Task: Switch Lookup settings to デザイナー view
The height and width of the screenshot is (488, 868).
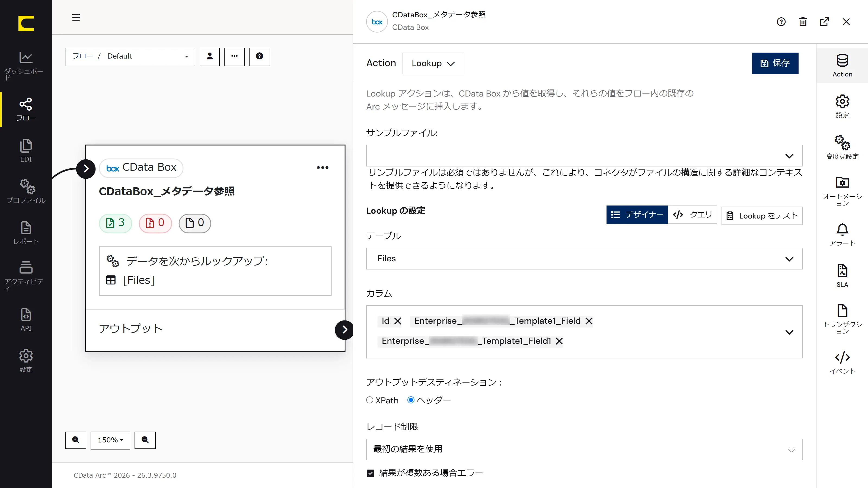Action: 637,214
